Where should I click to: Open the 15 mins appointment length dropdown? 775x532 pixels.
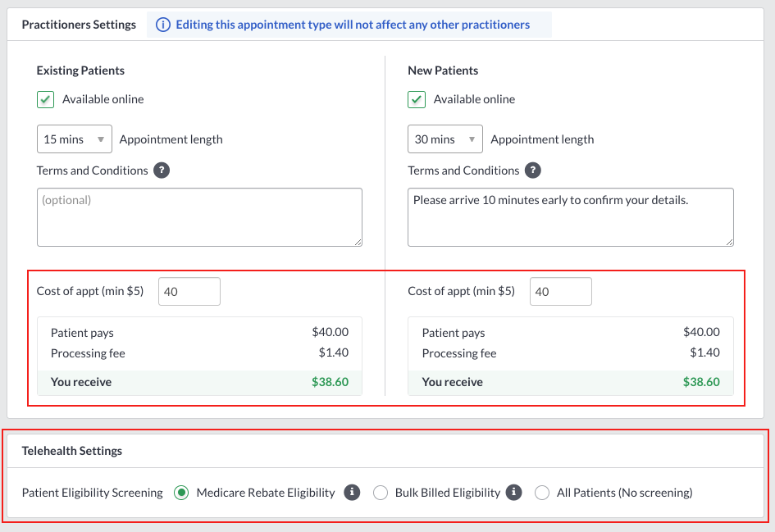tap(75, 139)
